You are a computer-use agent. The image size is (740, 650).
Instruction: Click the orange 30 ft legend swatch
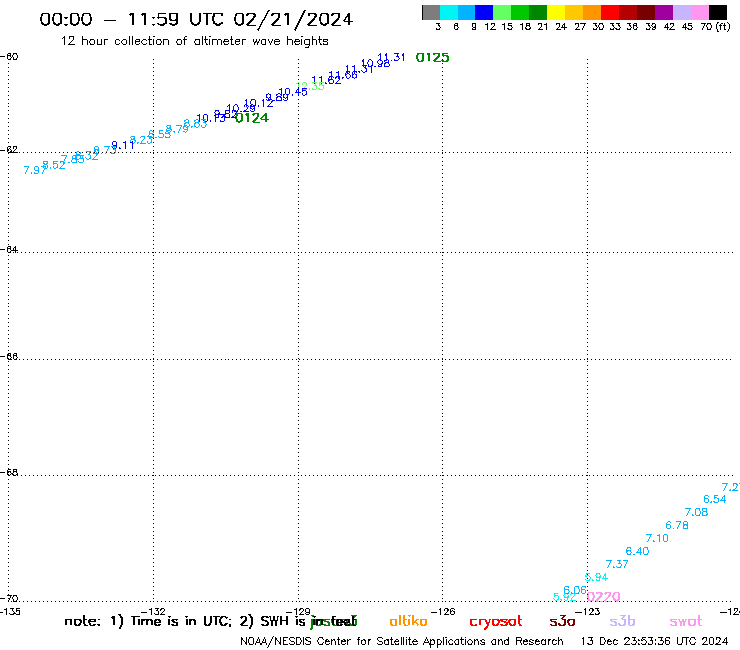pyautogui.click(x=592, y=12)
